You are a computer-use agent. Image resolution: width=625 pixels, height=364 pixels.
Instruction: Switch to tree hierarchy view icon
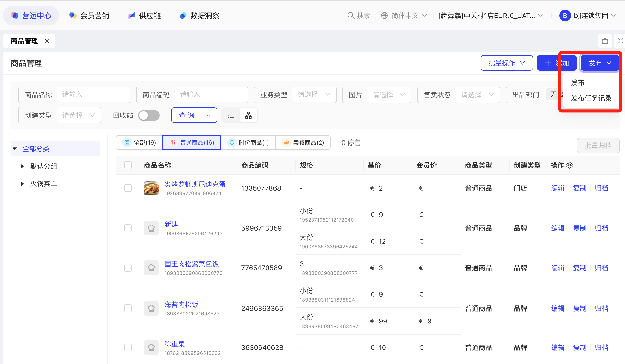pos(248,115)
